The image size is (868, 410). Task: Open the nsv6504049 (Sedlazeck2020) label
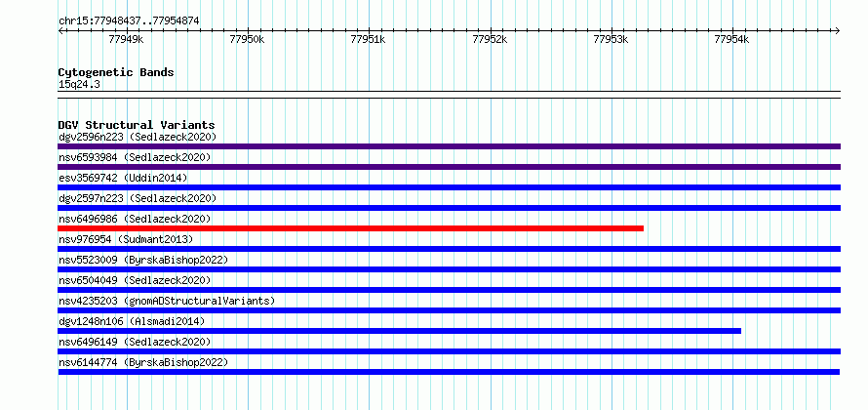[x=135, y=280]
